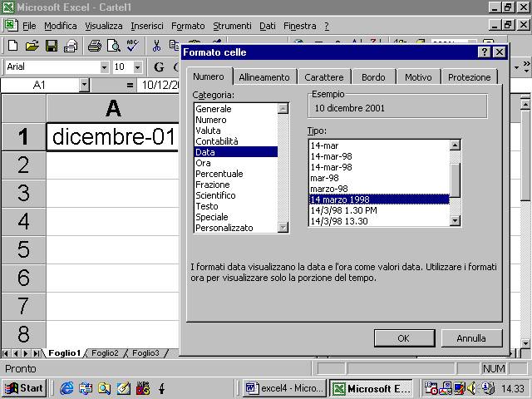
Task: Open the Outlook Express icon in quick launch
Action: pyautogui.click(x=86, y=388)
